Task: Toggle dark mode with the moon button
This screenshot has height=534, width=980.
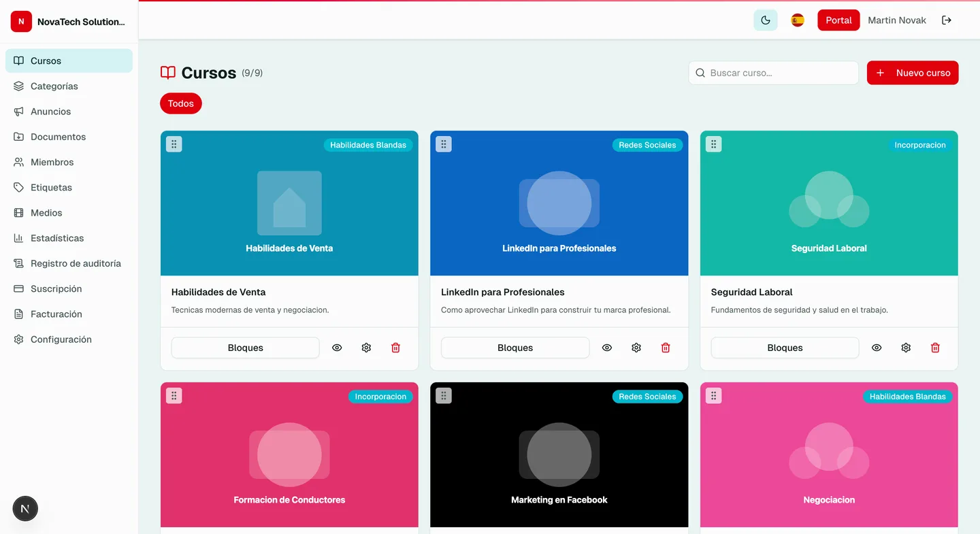Action: [765, 20]
